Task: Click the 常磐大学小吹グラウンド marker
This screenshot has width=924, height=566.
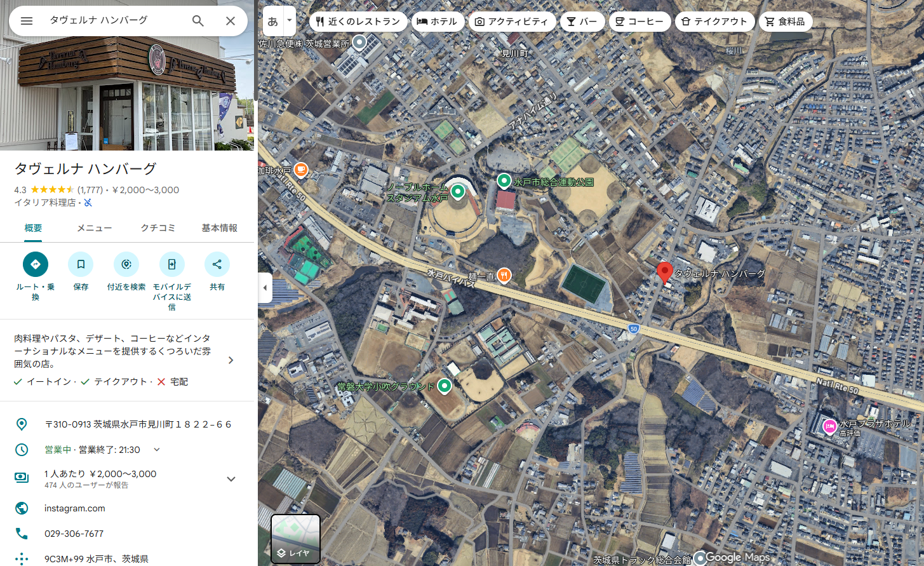Action: [445, 386]
